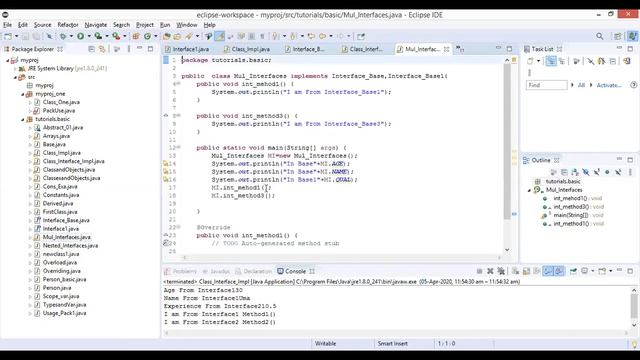Open the Declaration view tab
This screenshot has height=360, width=640.
tap(253, 271)
